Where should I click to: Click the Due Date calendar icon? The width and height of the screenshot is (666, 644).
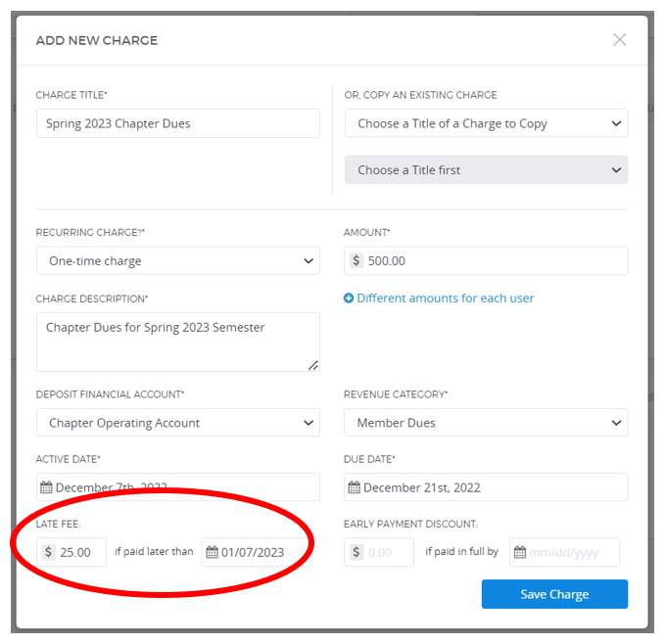pyautogui.click(x=355, y=487)
